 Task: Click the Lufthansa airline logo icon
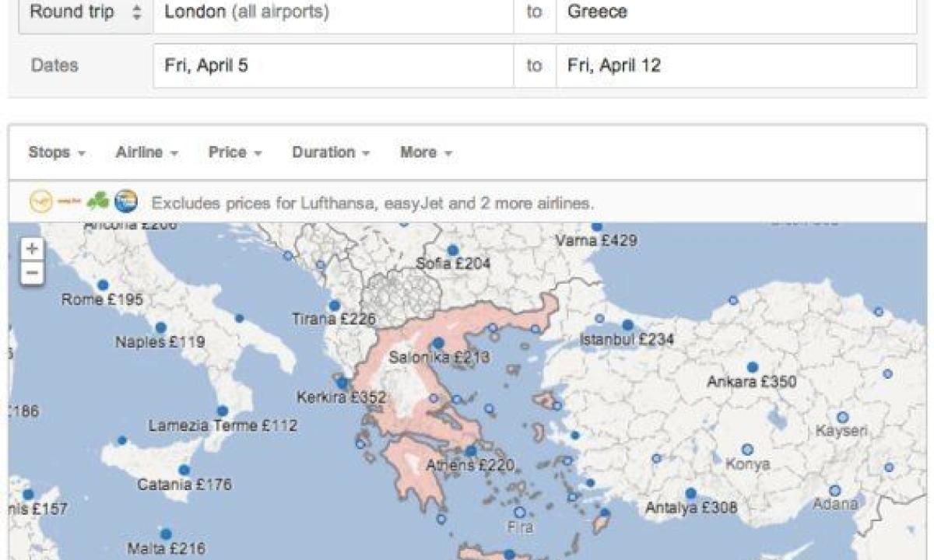tap(40, 202)
